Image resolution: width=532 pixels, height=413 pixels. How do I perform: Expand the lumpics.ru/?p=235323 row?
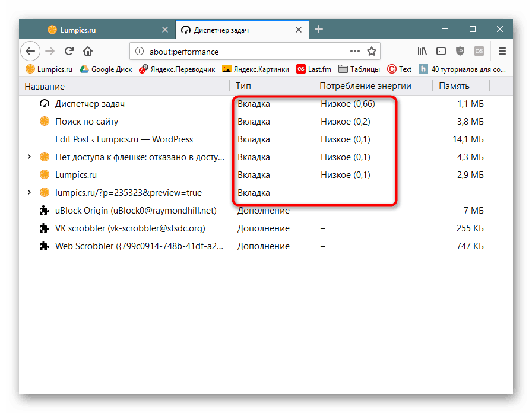[x=29, y=192]
